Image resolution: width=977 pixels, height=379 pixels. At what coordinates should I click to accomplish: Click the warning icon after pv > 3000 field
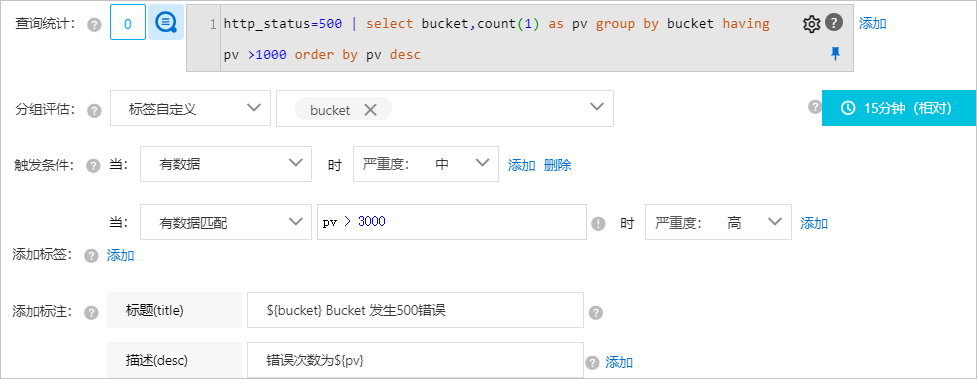click(x=598, y=223)
